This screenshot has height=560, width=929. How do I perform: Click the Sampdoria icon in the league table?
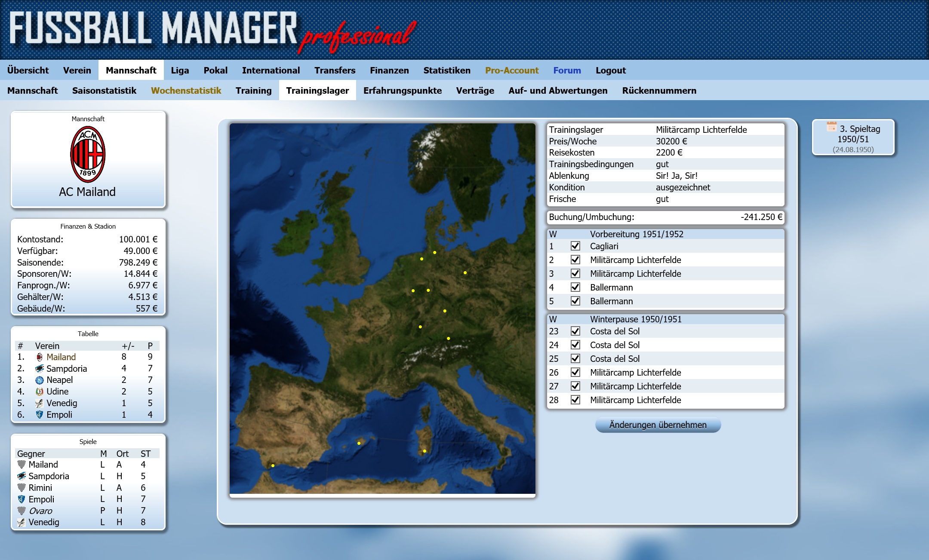point(40,368)
